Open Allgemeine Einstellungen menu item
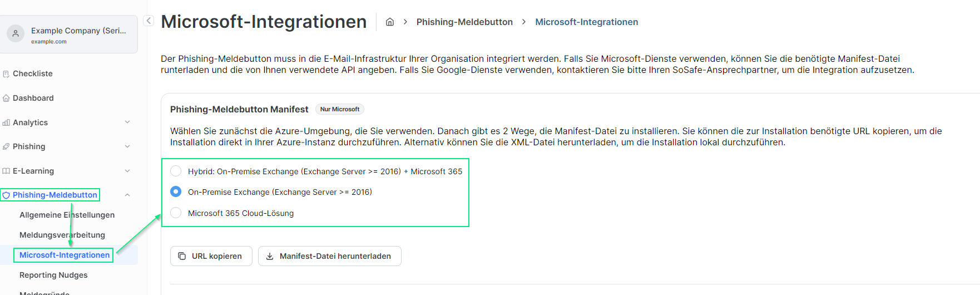The height and width of the screenshot is (295, 980). (x=67, y=215)
